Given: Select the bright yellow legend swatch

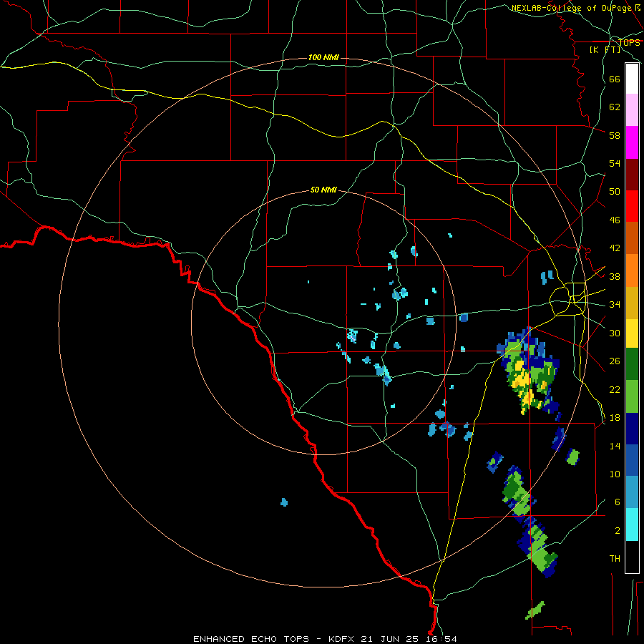Looking at the screenshot, I should click(x=632, y=333).
